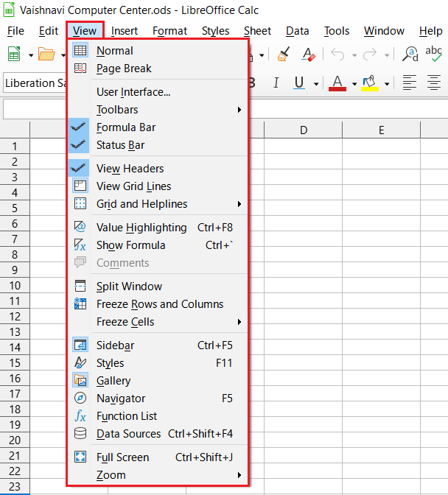Click the Clear Direct Formatting icon
Screen dimensions: 448x495
pyautogui.click(x=308, y=55)
